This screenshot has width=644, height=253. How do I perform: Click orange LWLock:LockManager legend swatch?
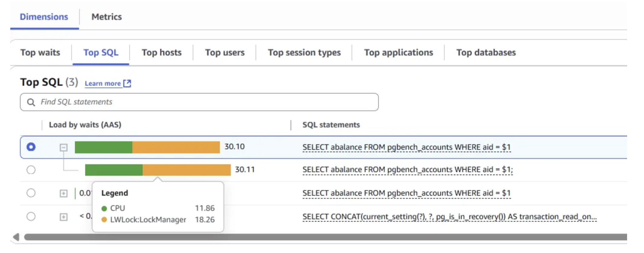click(x=104, y=220)
